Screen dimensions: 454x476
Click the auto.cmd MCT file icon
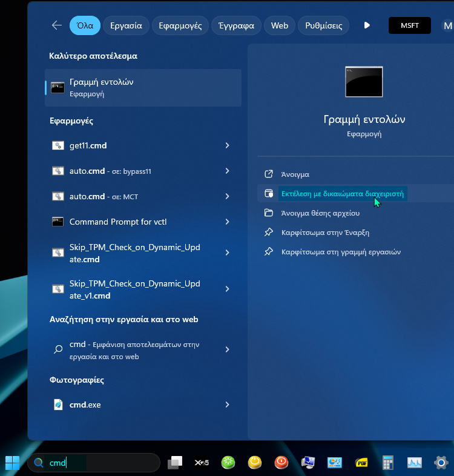click(x=58, y=196)
